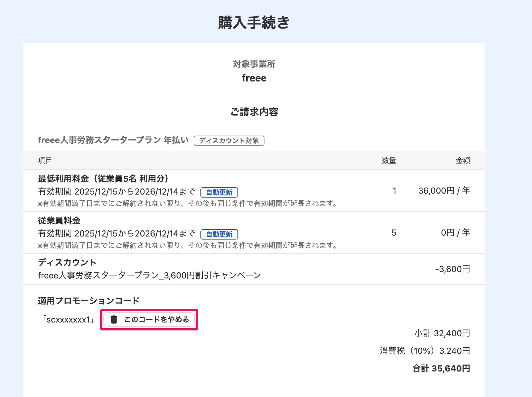Click the 合計 35,640円 total
Screen dimensions: 532x397
point(441,368)
